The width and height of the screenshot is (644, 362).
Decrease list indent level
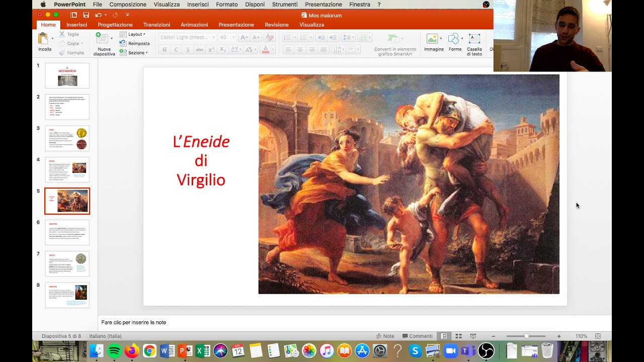(321, 37)
